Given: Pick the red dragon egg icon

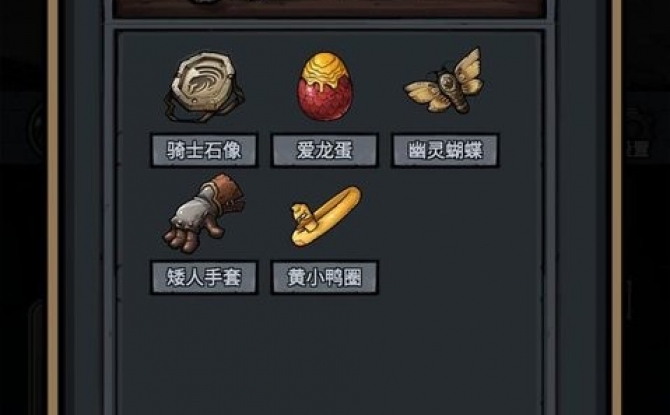Looking at the screenshot, I should point(325,86).
